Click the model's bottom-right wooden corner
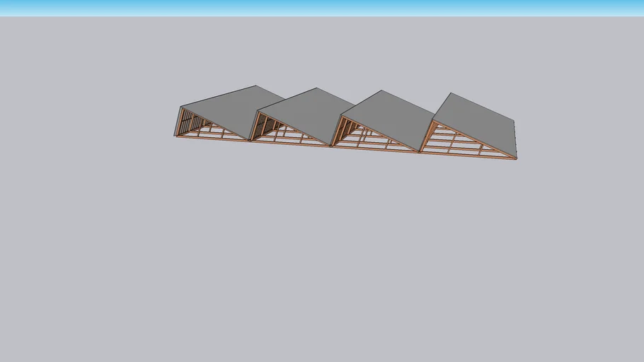Image resolution: width=644 pixels, height=362 pixels. 516,158
